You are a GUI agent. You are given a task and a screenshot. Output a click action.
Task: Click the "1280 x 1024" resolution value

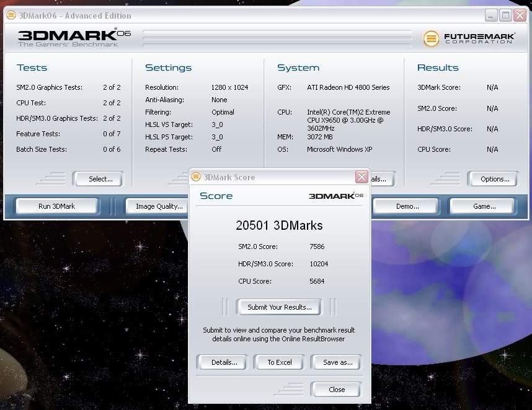[229, 87]
